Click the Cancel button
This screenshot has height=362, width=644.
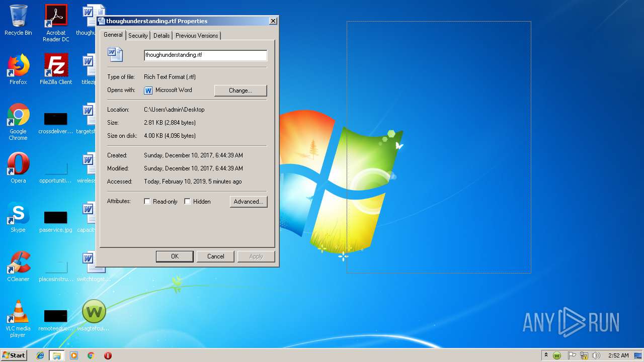click(x=216, y=256)
